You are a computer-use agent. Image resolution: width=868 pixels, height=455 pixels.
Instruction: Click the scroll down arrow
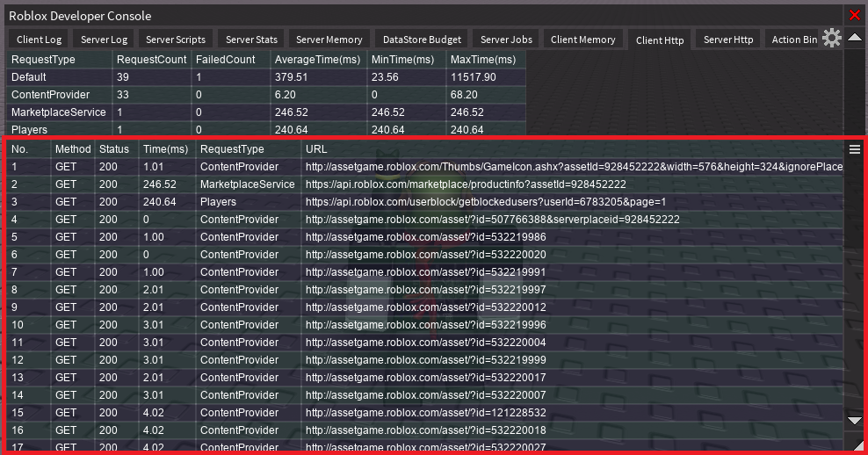point(855,421)
